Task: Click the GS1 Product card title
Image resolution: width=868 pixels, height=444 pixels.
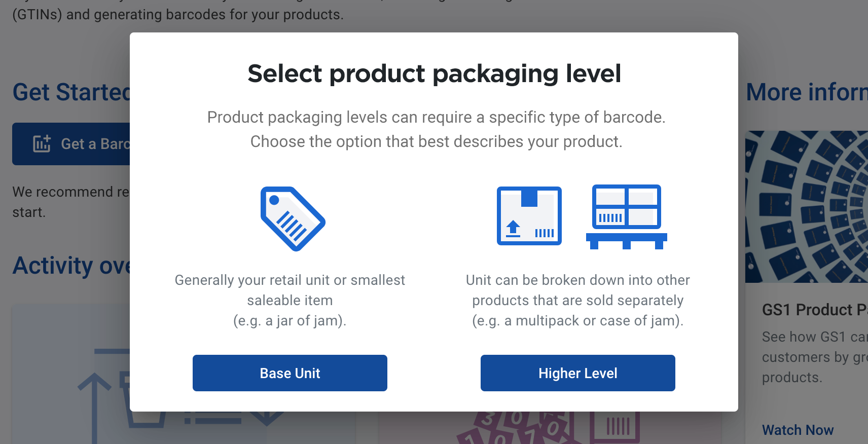Action: (814, 310)
